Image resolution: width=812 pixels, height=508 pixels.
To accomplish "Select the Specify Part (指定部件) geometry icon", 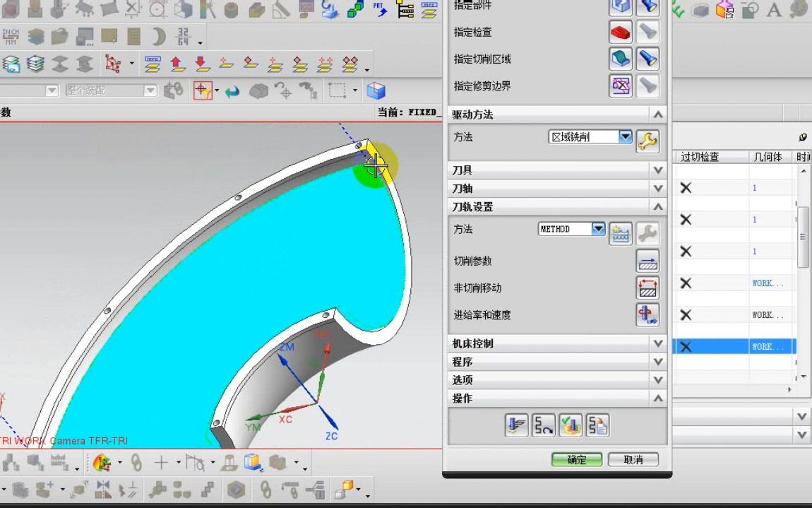I will point(620,6).
